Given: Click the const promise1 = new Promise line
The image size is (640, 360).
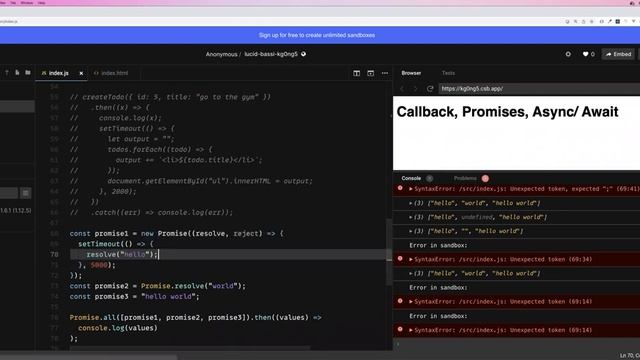Looking at the screenshot, I should coord(176,234).
